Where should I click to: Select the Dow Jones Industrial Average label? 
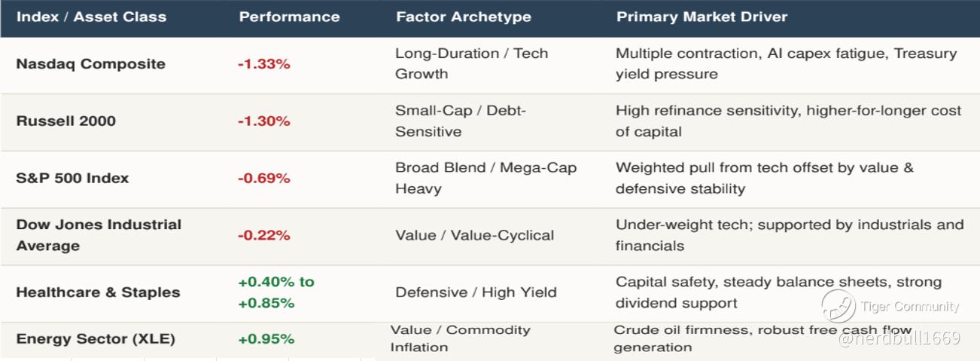pyautogui.click(x=99, y=235)
